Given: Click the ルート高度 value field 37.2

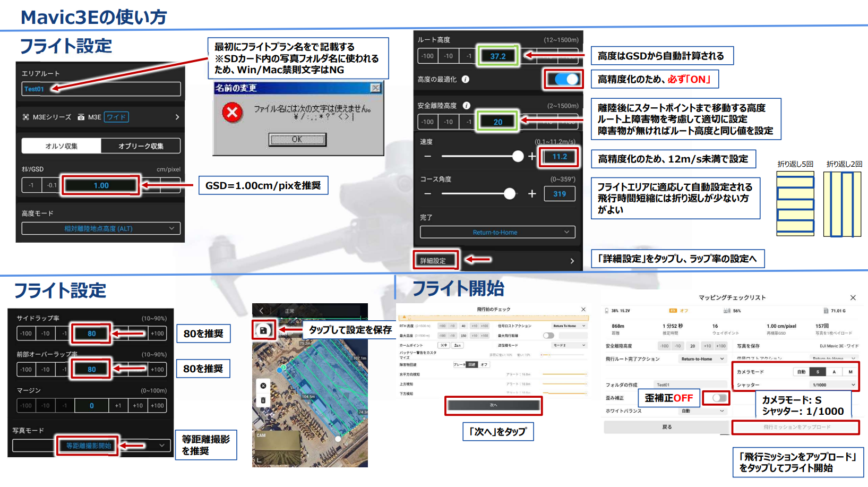Looking at the screenshot, I should tap(498, 56).
